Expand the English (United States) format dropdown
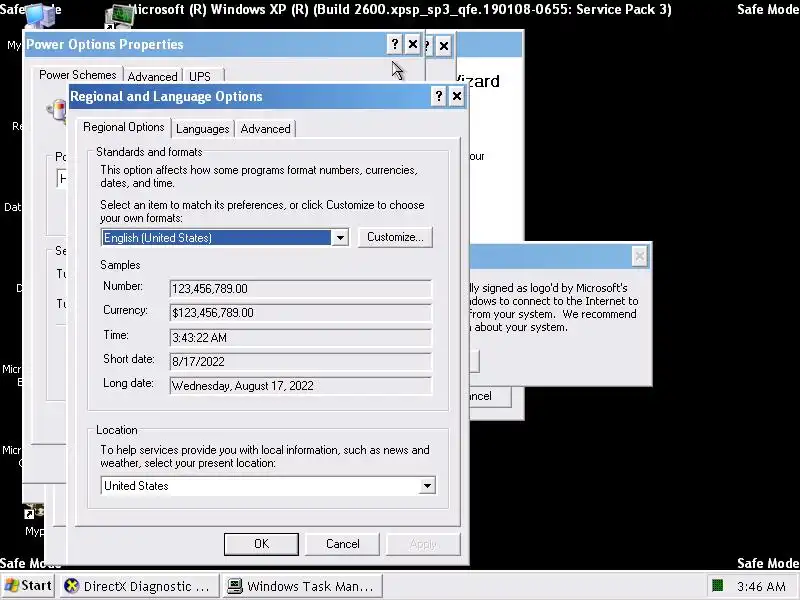 [x=340, y=237]
